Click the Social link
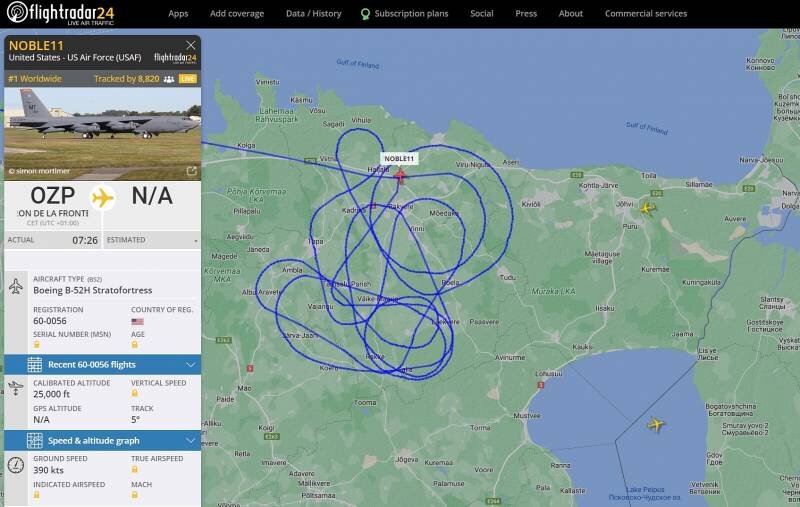Image resolution: width=800 pixels, height=507 pixels. (482, 14)
